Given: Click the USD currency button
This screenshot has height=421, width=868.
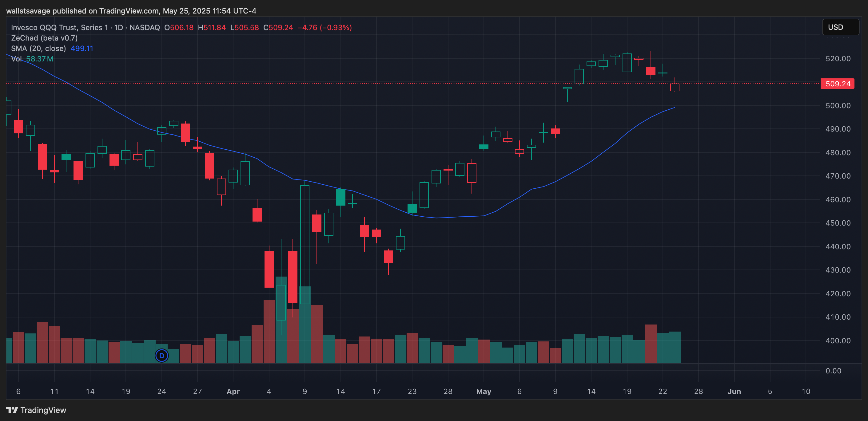Looking at the screenshot, I should pos(840,27).
